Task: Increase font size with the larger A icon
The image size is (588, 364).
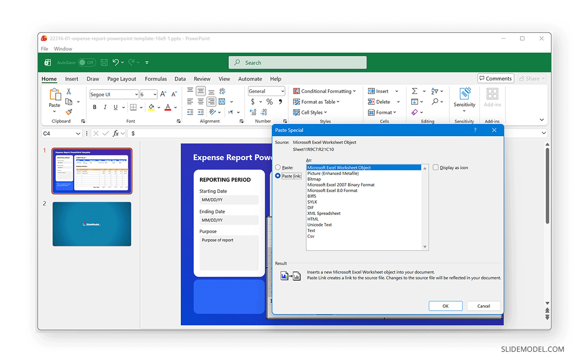Action: pos(163,94)
